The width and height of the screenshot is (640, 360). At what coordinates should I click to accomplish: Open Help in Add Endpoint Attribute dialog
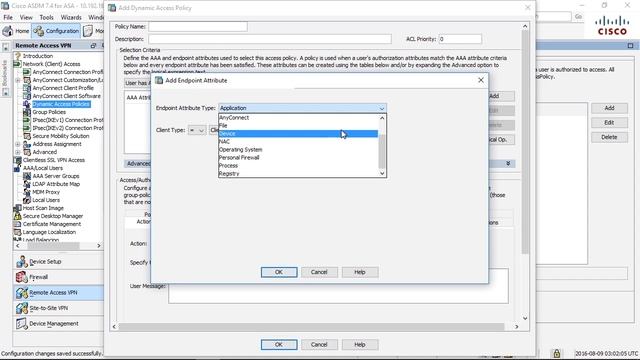[x=360, y=272]
